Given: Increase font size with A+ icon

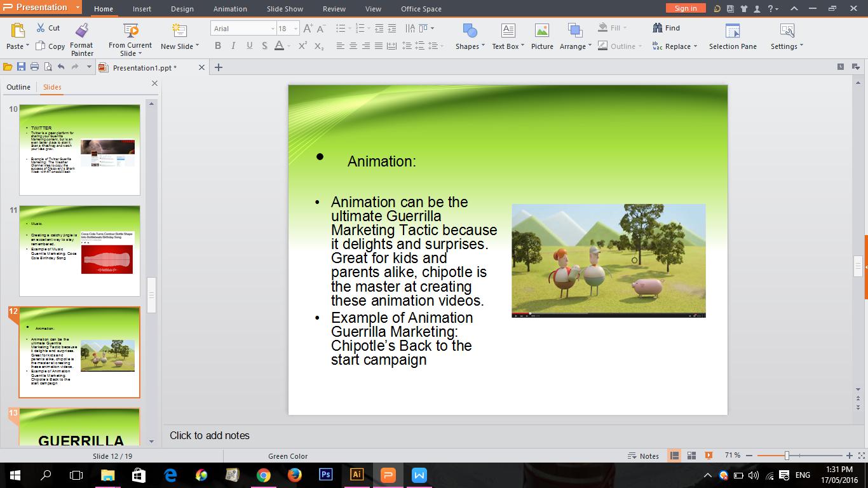Looking at the screenshot, I should tap(308, 29).
